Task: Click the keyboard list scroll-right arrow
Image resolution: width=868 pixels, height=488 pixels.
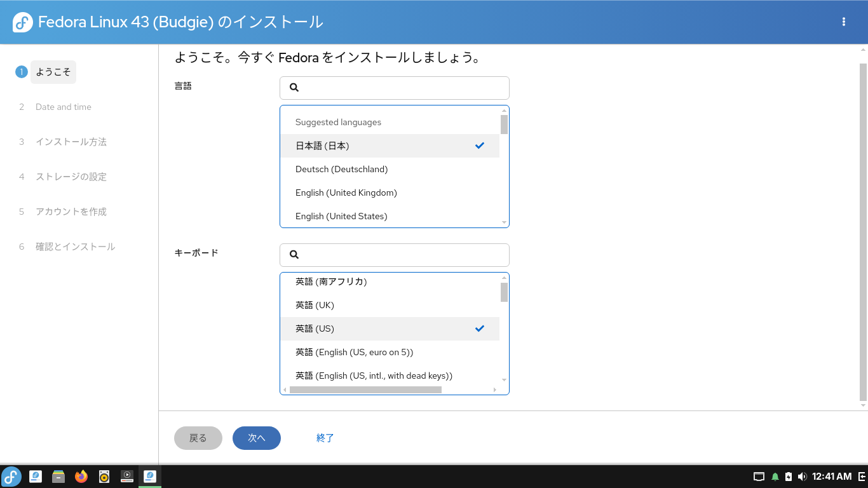Action: (495, 390)
